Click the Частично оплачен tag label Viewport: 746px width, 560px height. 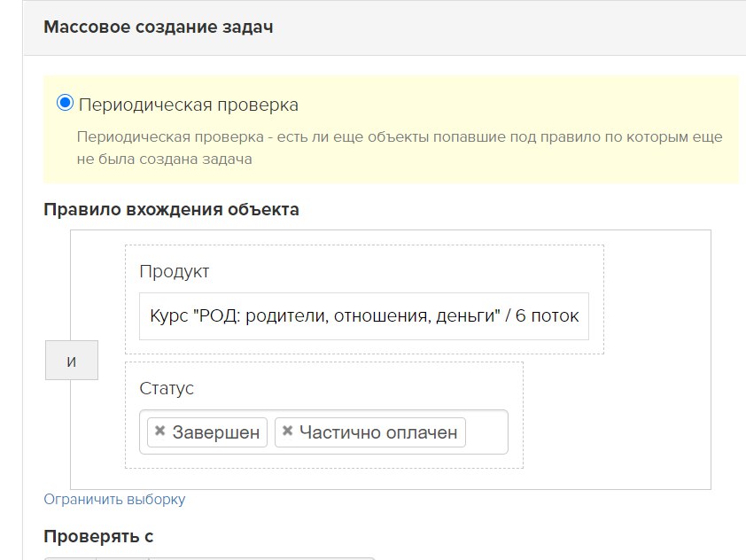click(378, 432)
